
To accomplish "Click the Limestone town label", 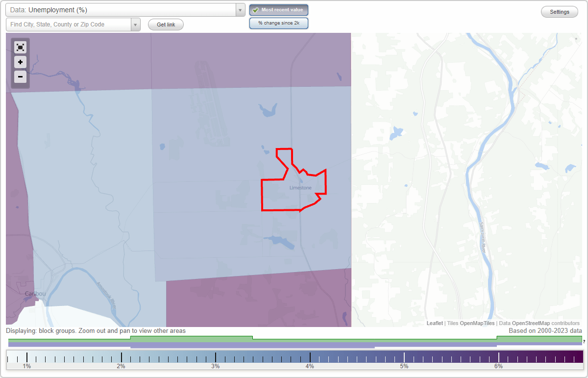I will [300, 187].
